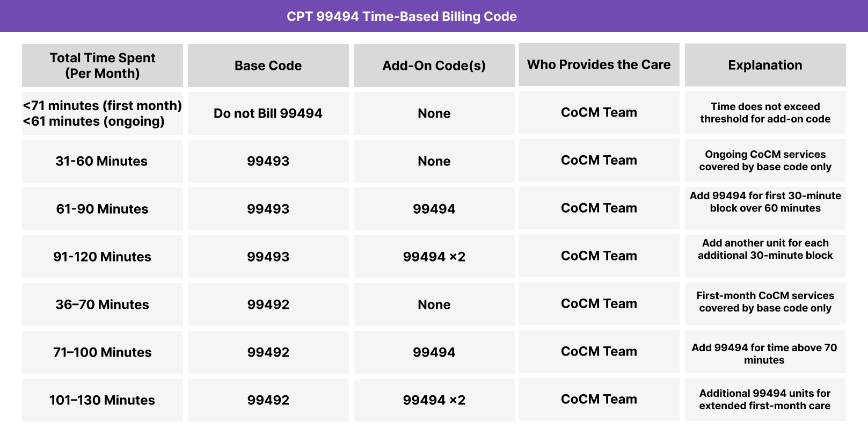
Task: Click 'Time does not exceed threshold' explanation
Action: click(x=765, y=113)
